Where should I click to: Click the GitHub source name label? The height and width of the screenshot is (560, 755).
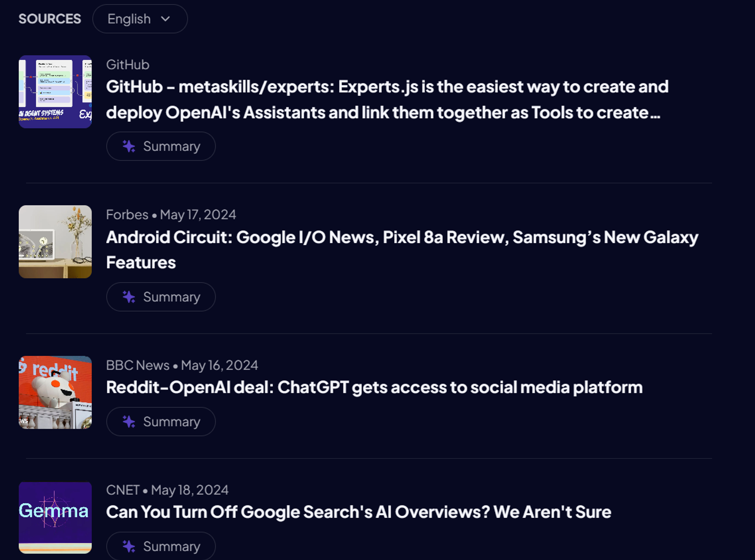click(x=128, y=65)
